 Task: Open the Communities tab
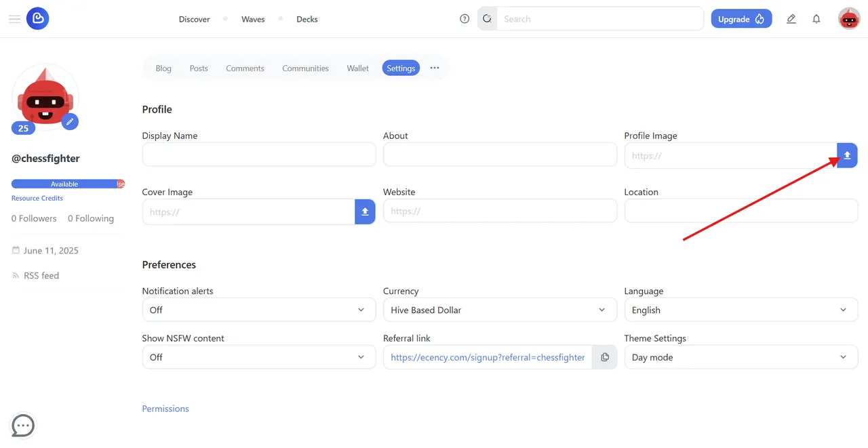(305, 68)
